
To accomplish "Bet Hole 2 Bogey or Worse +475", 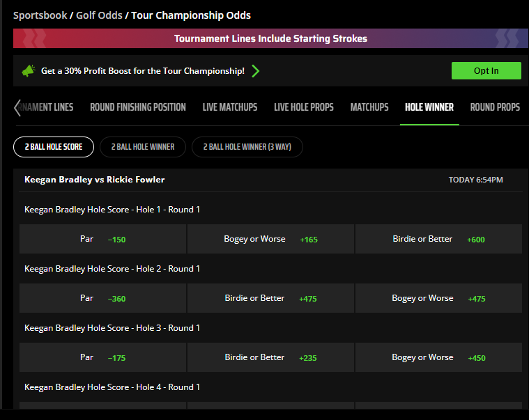I will point(438,298).
